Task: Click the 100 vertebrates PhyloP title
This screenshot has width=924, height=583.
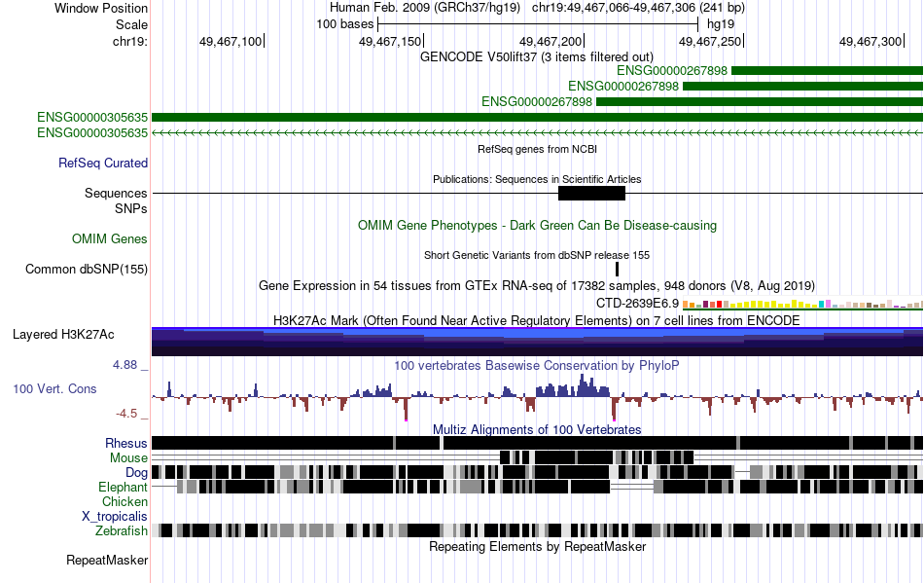Action: [x=537, y=366]
